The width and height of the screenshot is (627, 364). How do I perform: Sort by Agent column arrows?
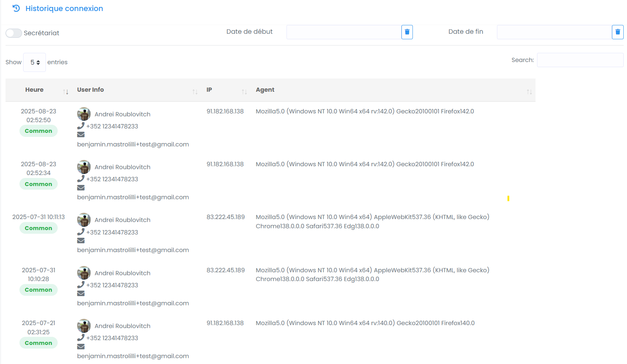(529, 92)
